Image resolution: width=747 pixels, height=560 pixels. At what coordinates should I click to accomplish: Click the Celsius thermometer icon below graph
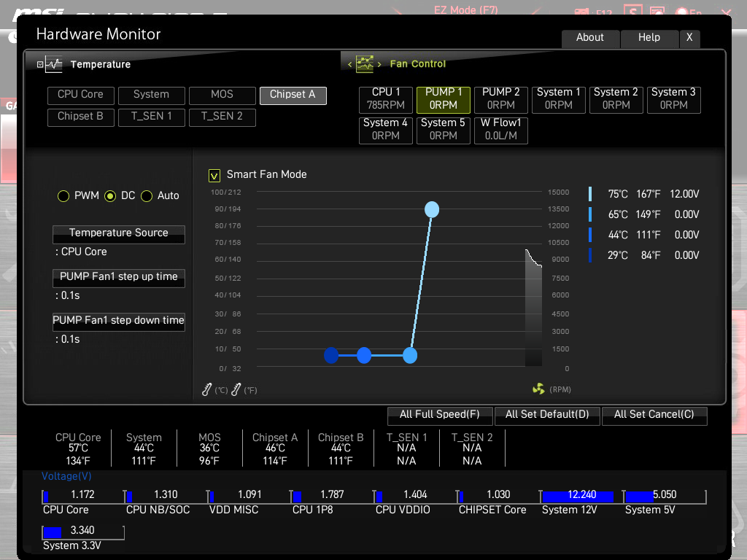click(206, 389)
